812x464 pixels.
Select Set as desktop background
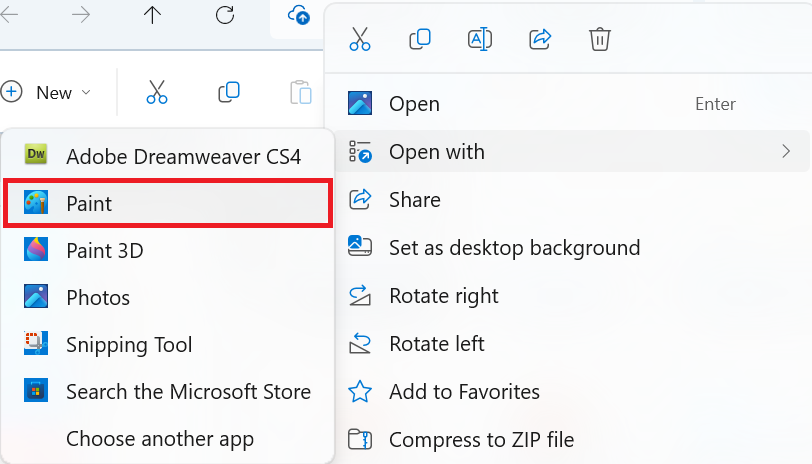click(514, 247)
